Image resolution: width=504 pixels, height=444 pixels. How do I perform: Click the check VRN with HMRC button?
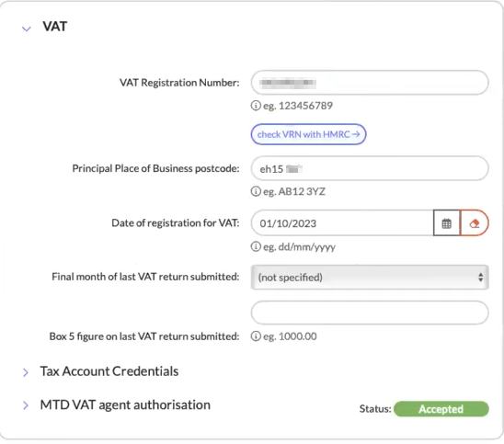point(308,134)
